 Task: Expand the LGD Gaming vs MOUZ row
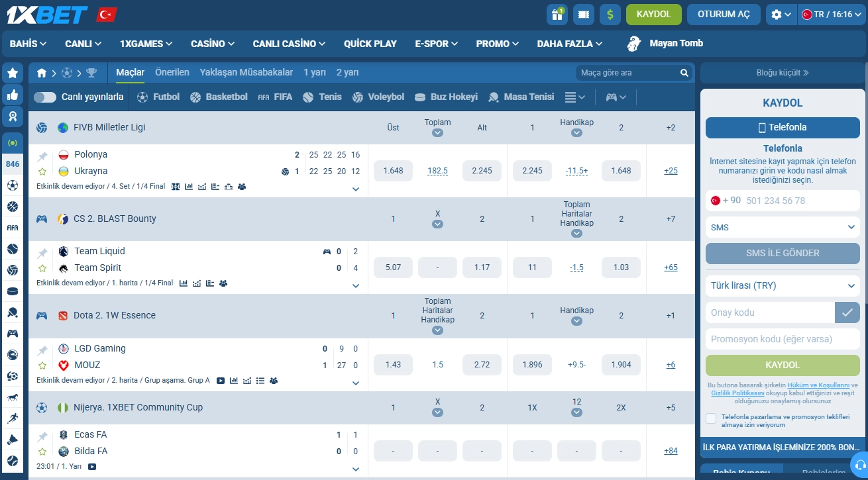point(356,383)
